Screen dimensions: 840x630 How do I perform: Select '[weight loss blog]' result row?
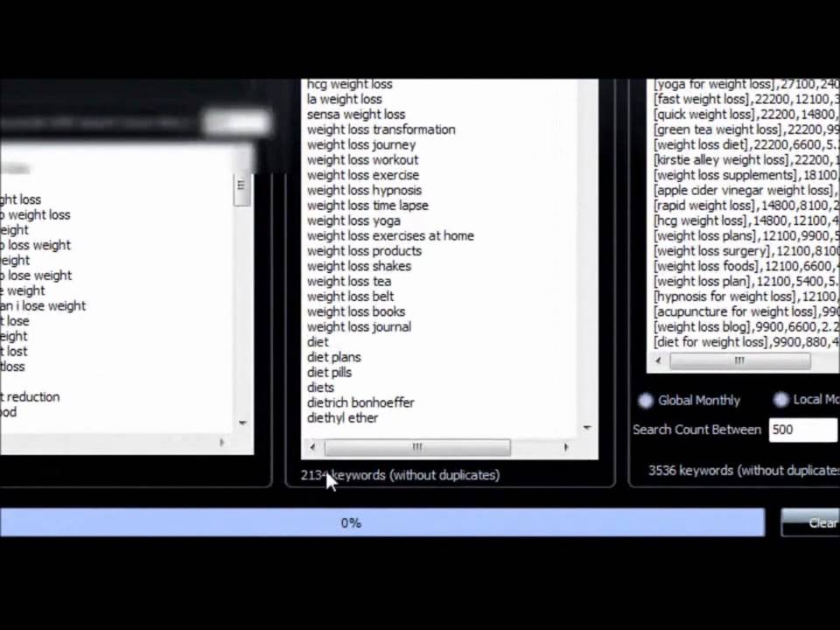746,326
